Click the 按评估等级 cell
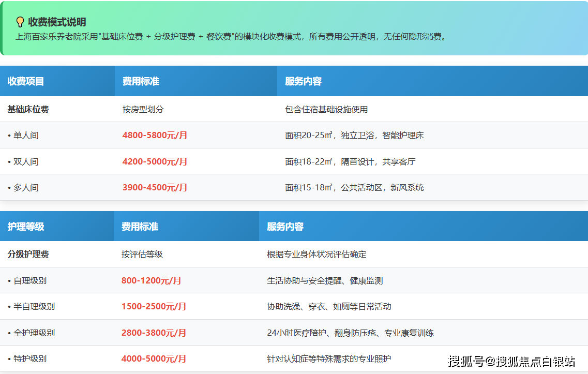588x374 pixels. [142, 255]
